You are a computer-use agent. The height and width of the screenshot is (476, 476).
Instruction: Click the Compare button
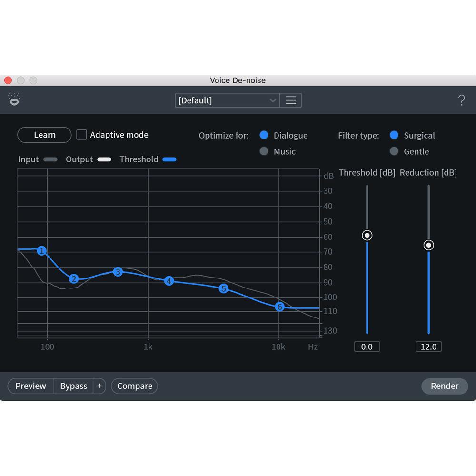tap(134, 386)
